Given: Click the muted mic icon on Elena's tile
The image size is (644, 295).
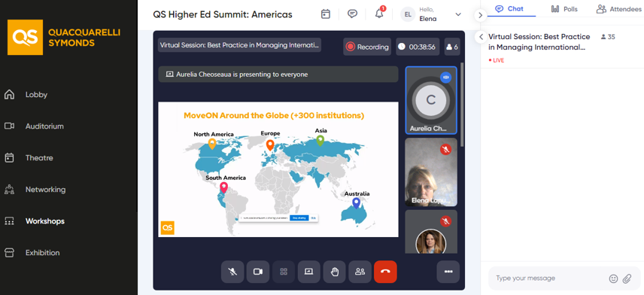Looking at the screenshot, I should [x=445, y=149].
